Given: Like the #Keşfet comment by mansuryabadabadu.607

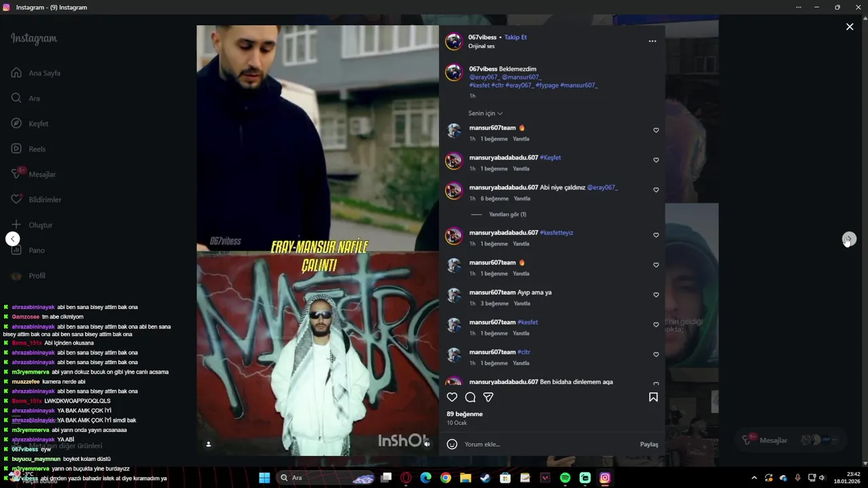Looking at the screenshot, I should (x=656, y=160).
